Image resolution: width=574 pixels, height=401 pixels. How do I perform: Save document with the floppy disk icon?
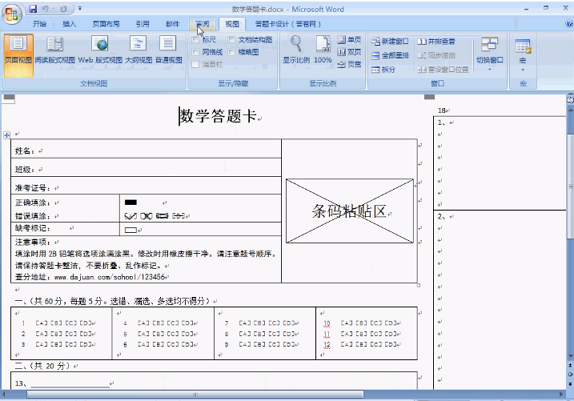click(33, 8)
